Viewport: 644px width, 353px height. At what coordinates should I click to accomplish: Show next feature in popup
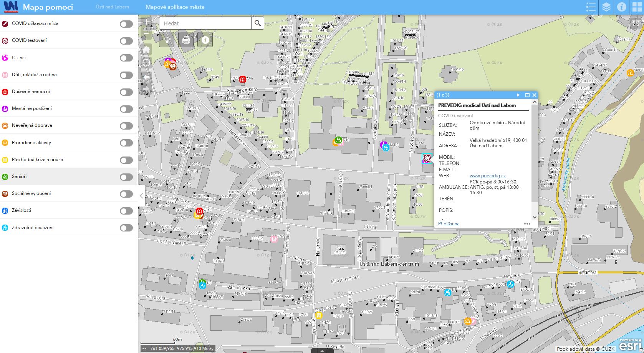[x=518, y=95]
